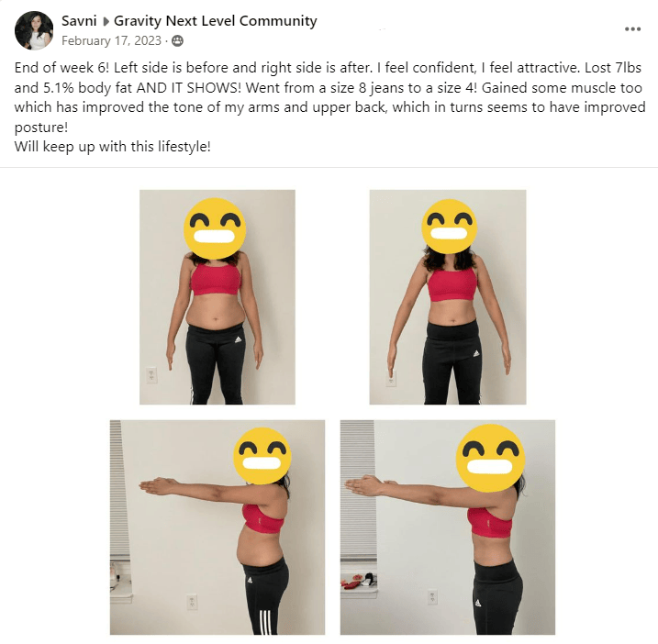Click the arrow between Savni and group name
The width and height of the screenshot is (658, 644).
(106, 21)
